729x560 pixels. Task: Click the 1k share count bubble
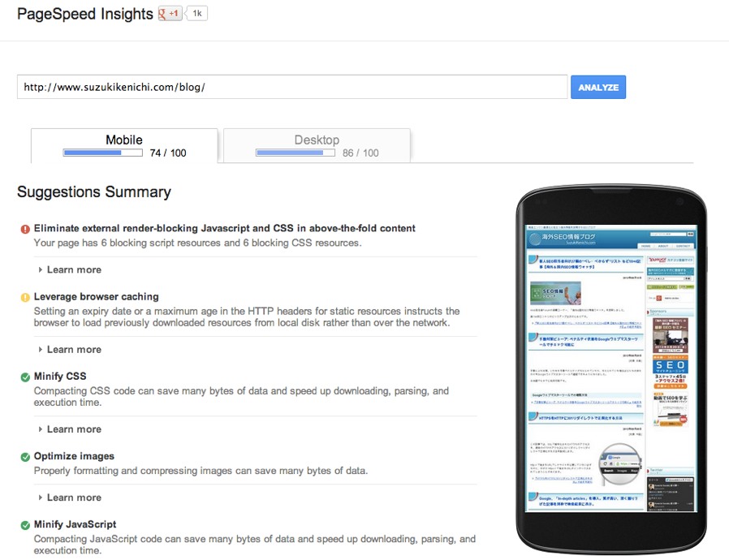click(196, 14)
